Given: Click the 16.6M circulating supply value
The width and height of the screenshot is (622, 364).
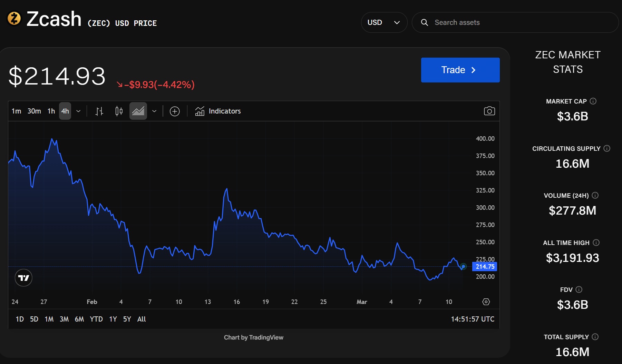Looking at the screenshot, I should [572, 164].
